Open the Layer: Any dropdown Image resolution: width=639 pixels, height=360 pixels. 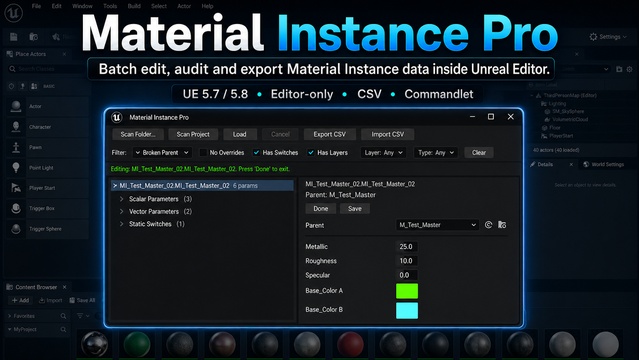pos(383,152)
